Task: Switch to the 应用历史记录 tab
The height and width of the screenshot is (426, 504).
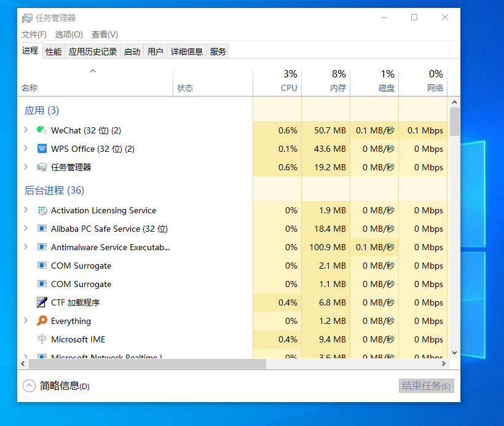Action: (x=93, y=52)
